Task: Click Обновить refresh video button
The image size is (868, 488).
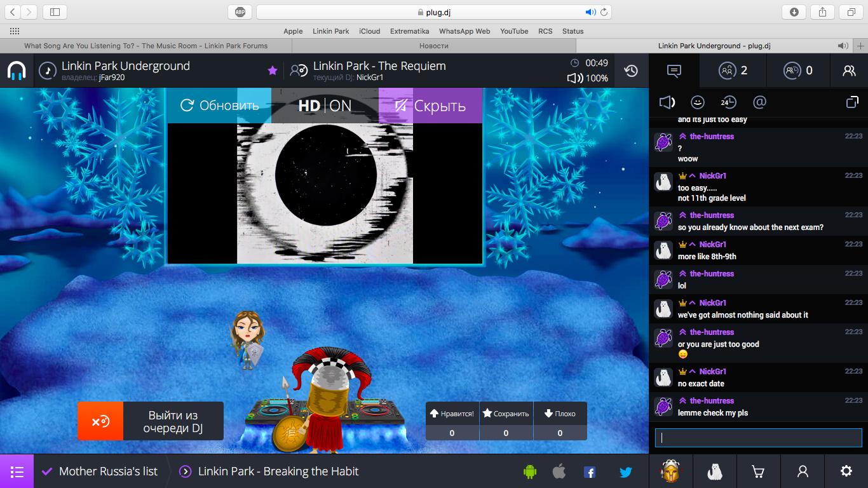Action: pyautogui.click(x=219, y=105)
